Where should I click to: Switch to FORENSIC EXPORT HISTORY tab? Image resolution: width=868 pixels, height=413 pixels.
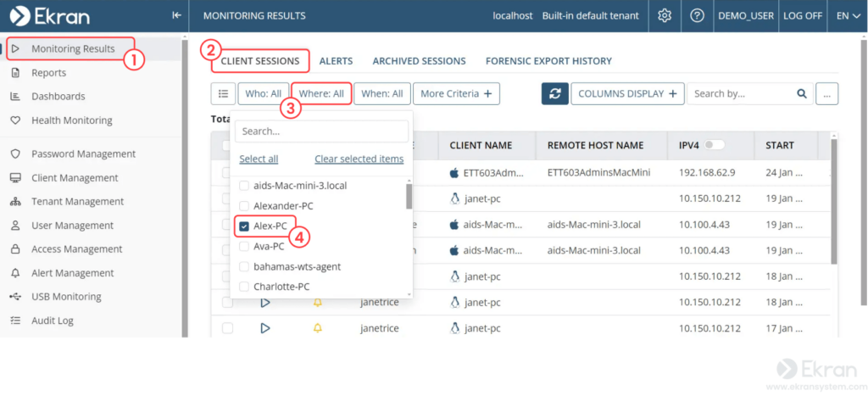click(x=548, y=61)
